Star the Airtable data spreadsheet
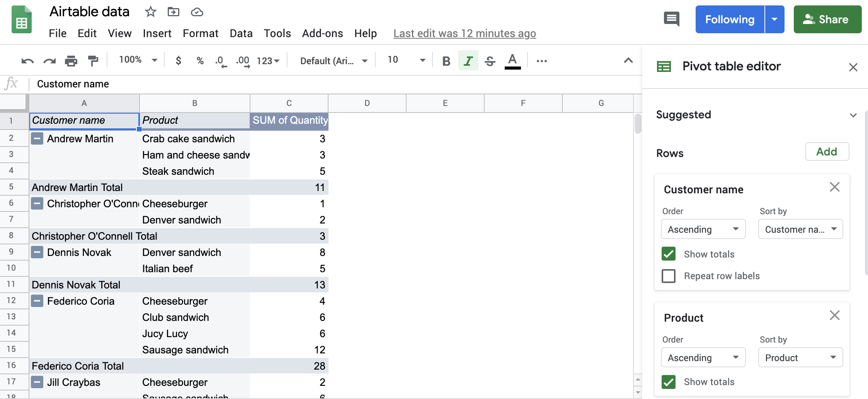This screenshot has height=399, width=868. 150,12
